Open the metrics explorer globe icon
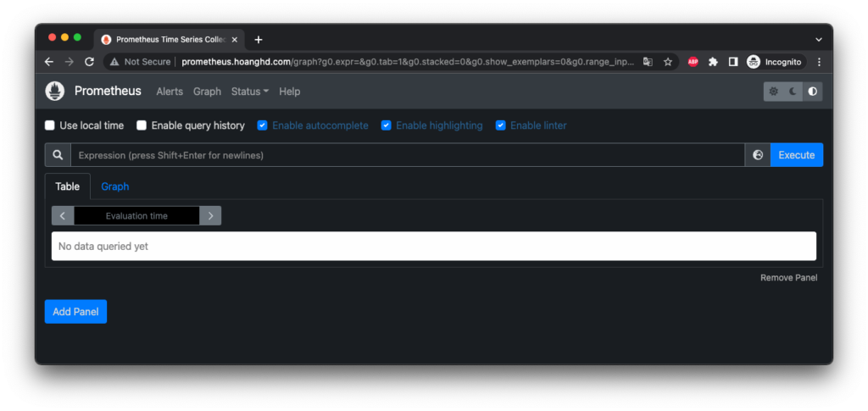Screen dimensions: 868x411 (758, 155)
